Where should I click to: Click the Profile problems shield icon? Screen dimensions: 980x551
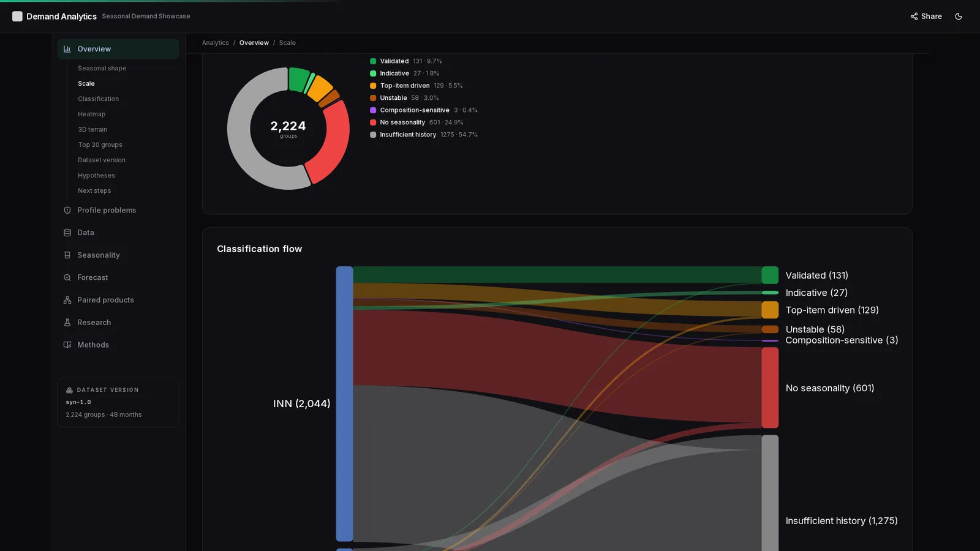pos(67,210)
